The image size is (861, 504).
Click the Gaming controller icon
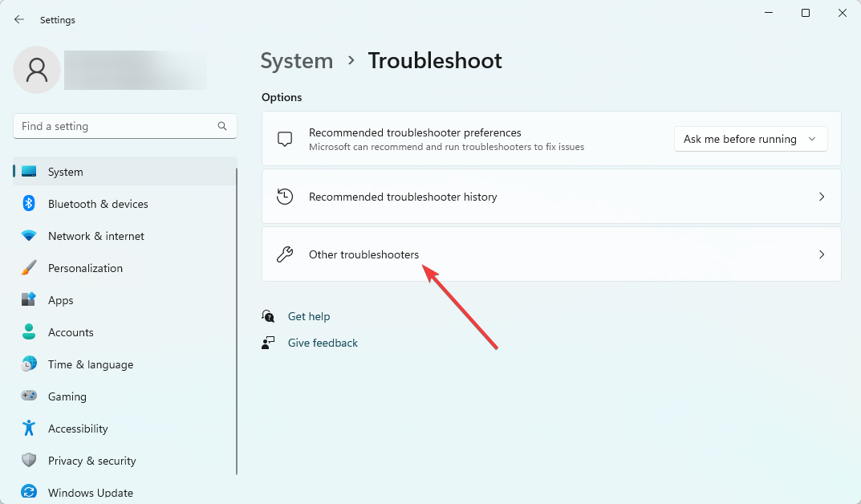click(29, 396)
